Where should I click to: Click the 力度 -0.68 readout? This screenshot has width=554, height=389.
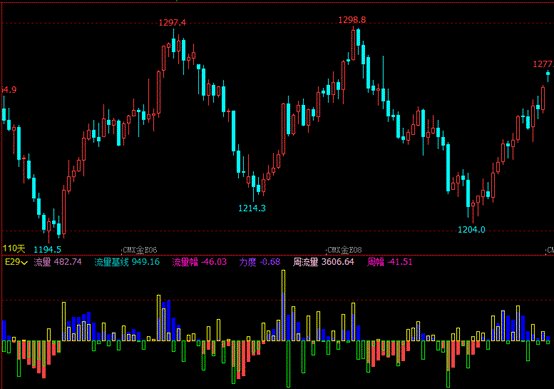(x=260, y=262)
